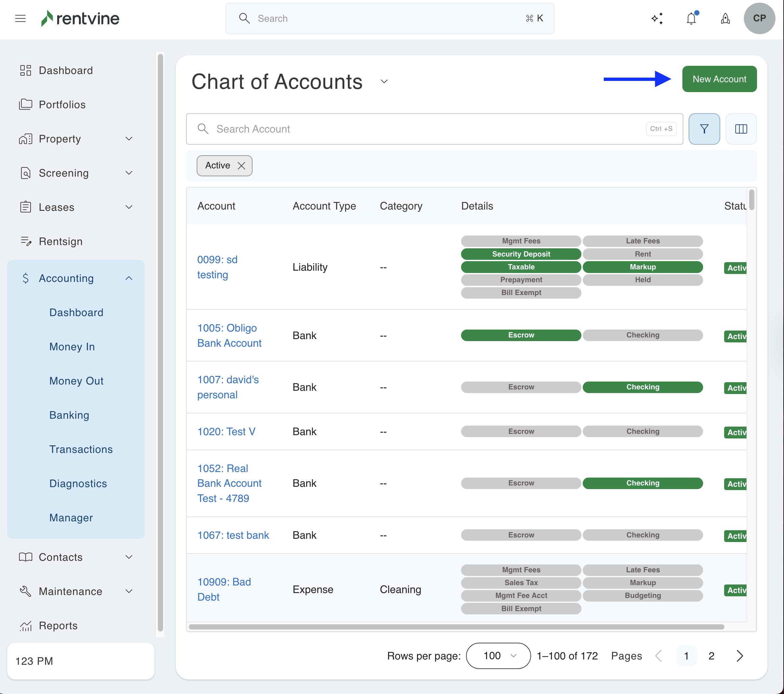784x694 pixels.
Task: Go to next page arrow
Action: (x=740, y=656)
